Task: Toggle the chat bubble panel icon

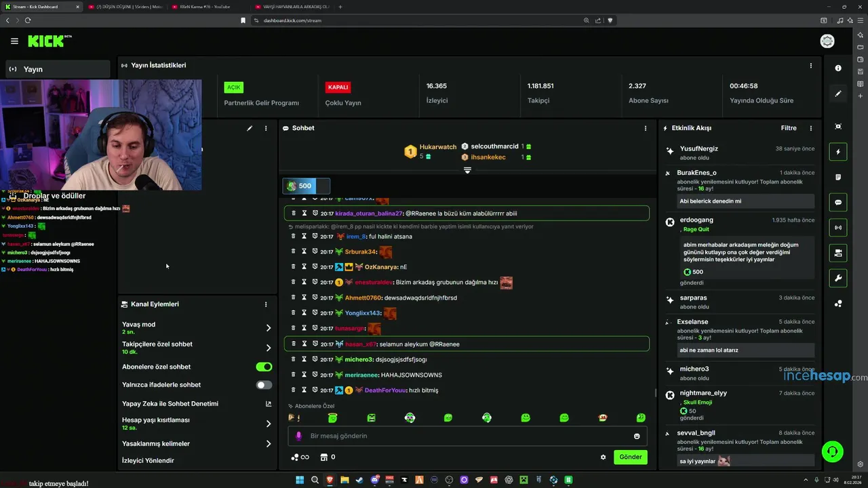Action: [838, 202]
